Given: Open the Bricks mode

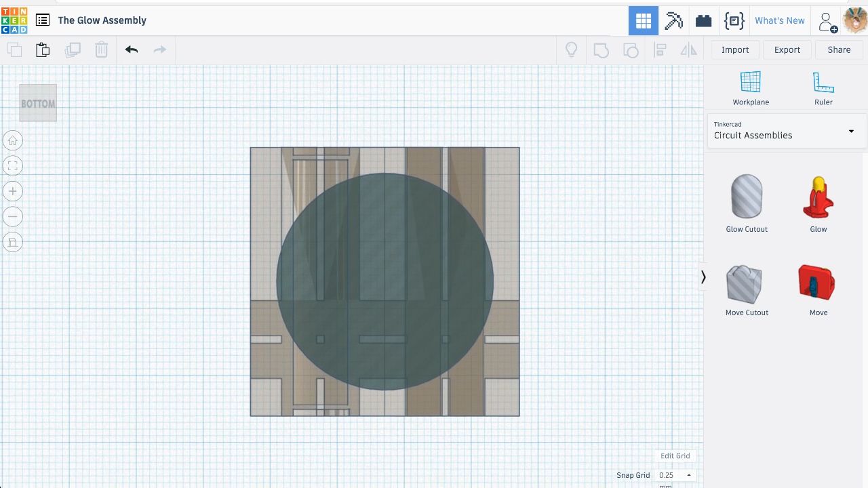Looking at the screenshot, I should (703, 20).
